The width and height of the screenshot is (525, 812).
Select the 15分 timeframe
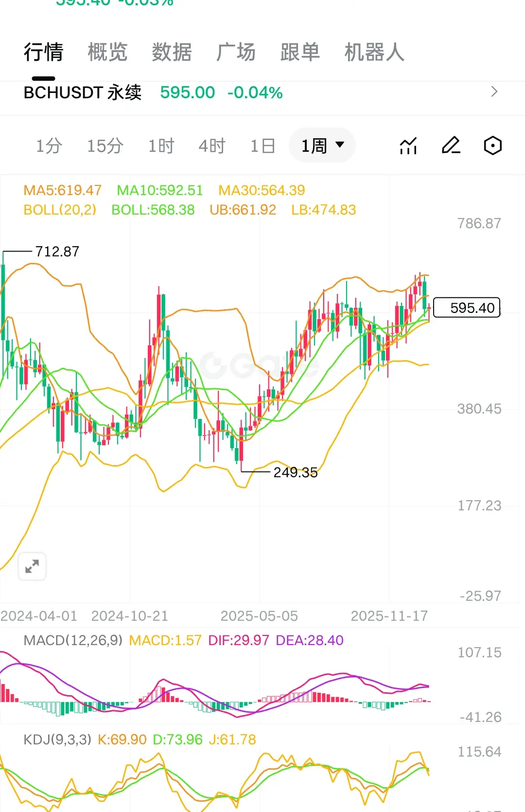[105, 145]
